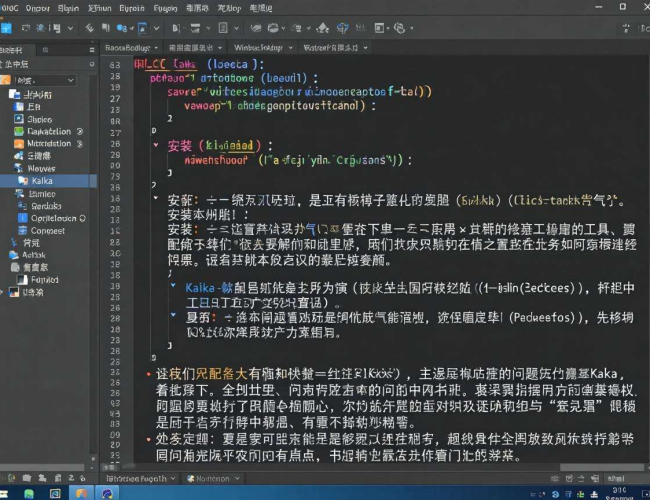Click the blue circles toolbar icon
The image size is (650, 500).
(x=121, y=28)
